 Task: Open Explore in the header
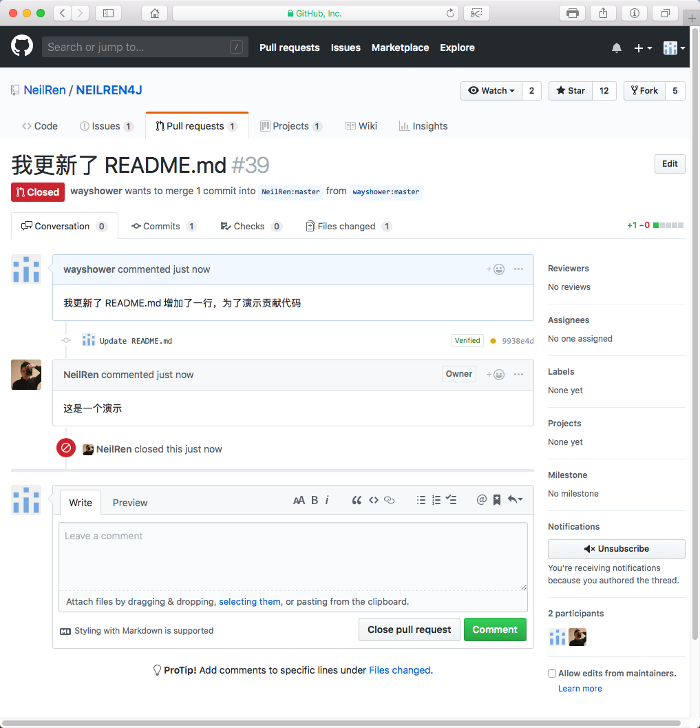coord(458,48)
